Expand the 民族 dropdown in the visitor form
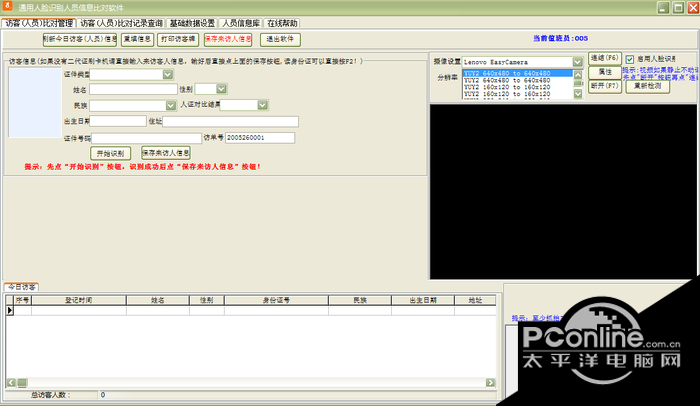Viewport: 700px width, 406px height. (x=171, y=105)
